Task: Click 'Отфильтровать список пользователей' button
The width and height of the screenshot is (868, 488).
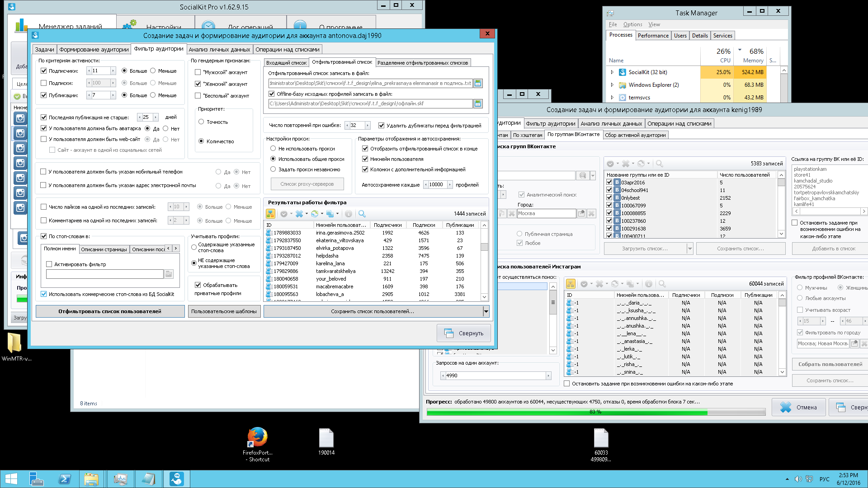Action: (110, 311)
